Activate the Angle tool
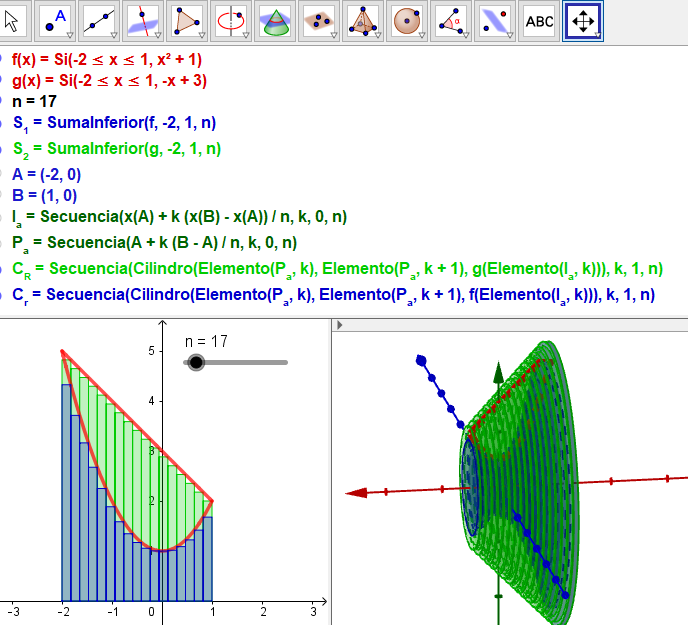 [449, 20]
